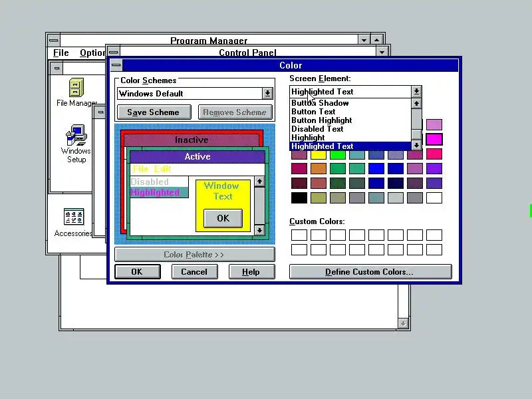This screenshot has height=399, width=532.
Task: Choose Disabled Text in the element list
Action: pyautogui.click(x=350, y=129)
